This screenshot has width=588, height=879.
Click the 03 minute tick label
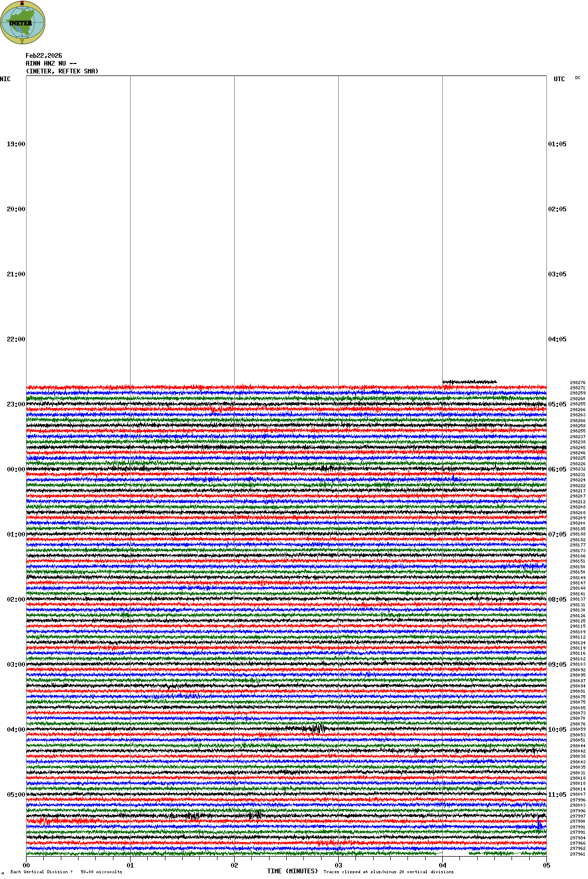coord(338,865)
